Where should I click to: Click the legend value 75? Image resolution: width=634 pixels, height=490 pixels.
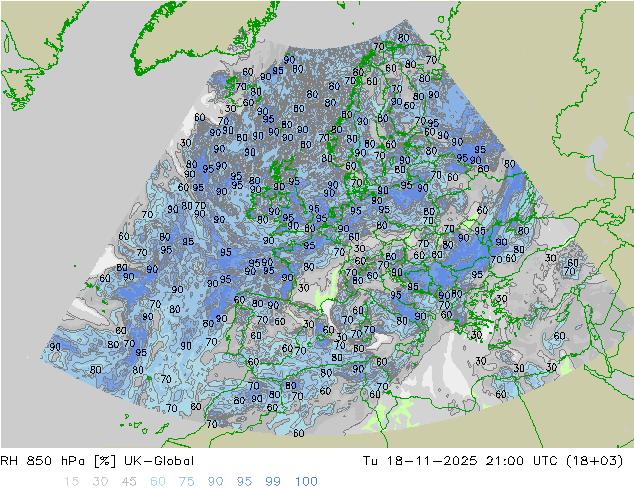coord(186,482)
